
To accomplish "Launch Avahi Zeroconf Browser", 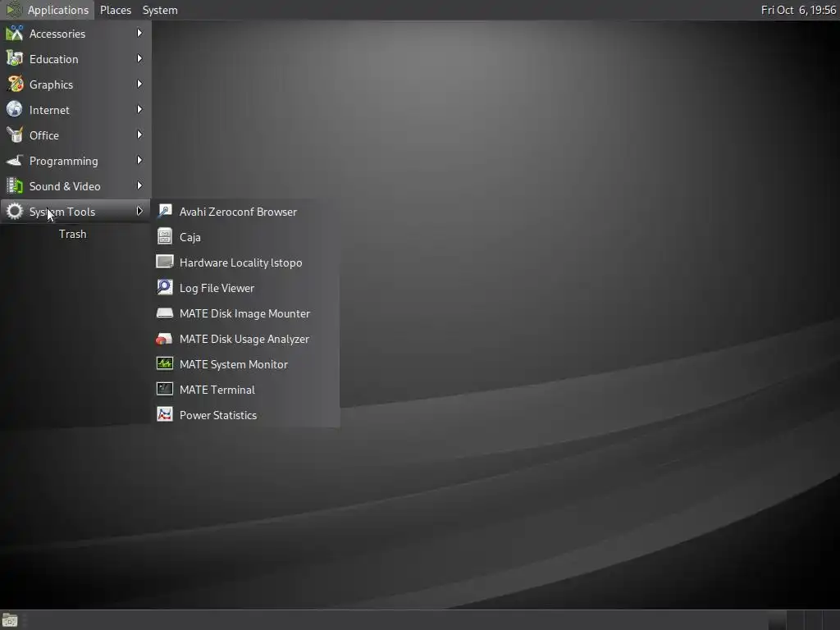I will 246,212.
